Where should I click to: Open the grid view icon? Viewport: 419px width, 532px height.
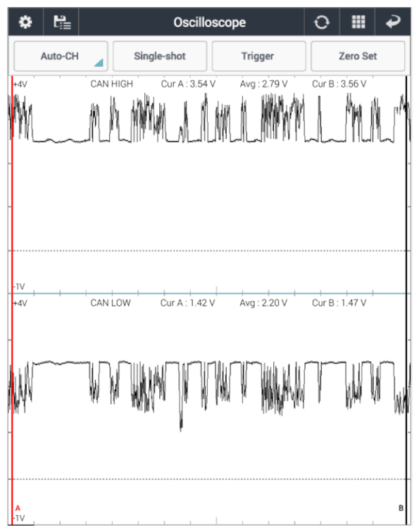(x=358, y=23)
